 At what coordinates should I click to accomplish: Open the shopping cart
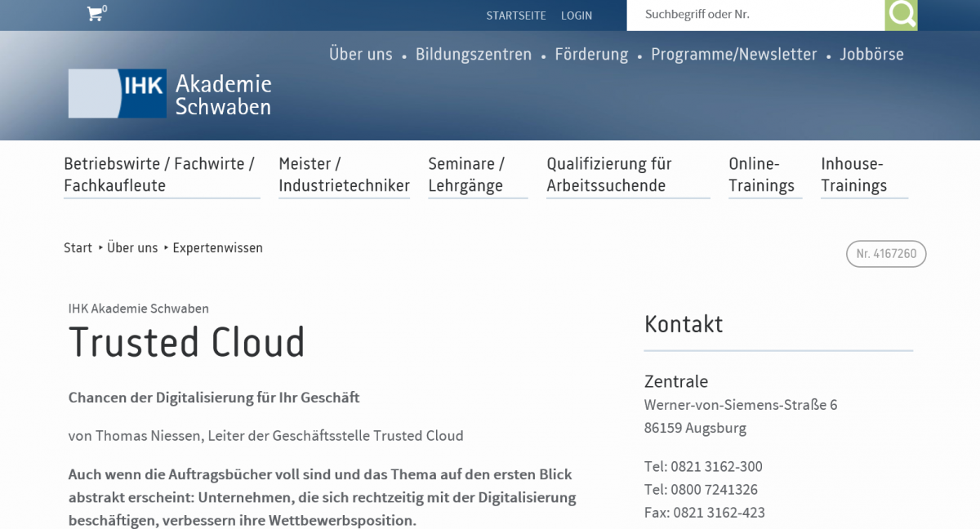pyautogui.click(x=95, y=14)
